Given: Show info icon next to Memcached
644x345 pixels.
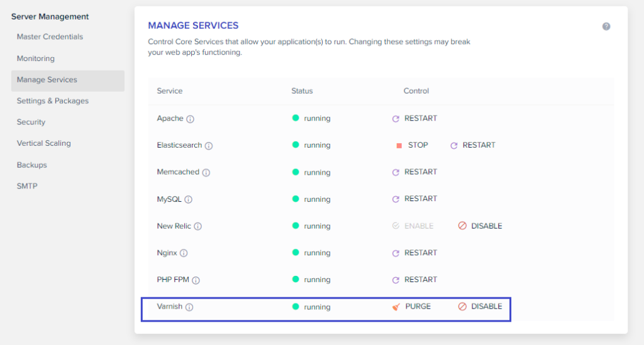Looking at the screenshot, I should 206,173.
